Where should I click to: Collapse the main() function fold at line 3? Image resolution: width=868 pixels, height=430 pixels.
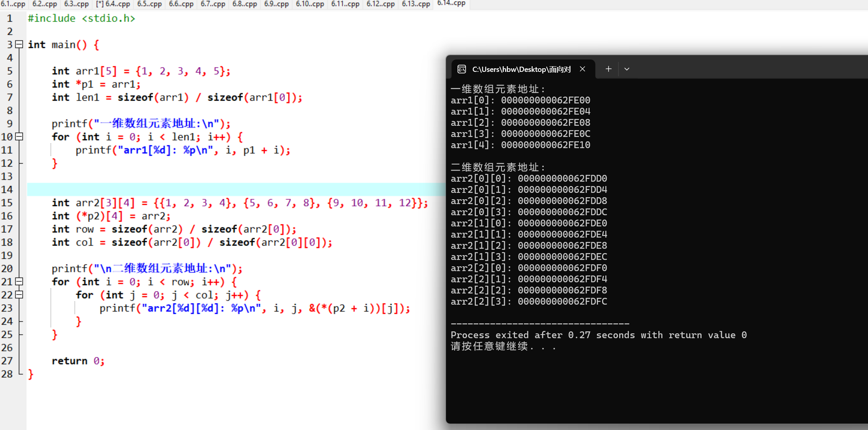point(19,44)
